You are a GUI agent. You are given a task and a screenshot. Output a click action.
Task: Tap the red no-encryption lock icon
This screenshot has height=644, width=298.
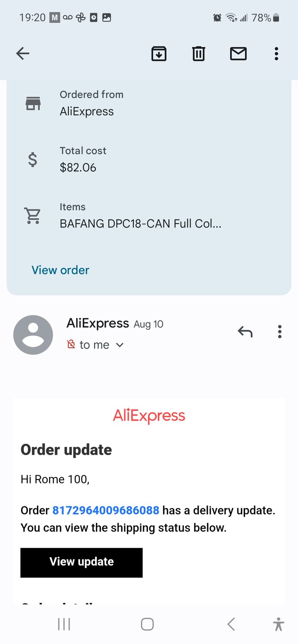click(71, 344)
